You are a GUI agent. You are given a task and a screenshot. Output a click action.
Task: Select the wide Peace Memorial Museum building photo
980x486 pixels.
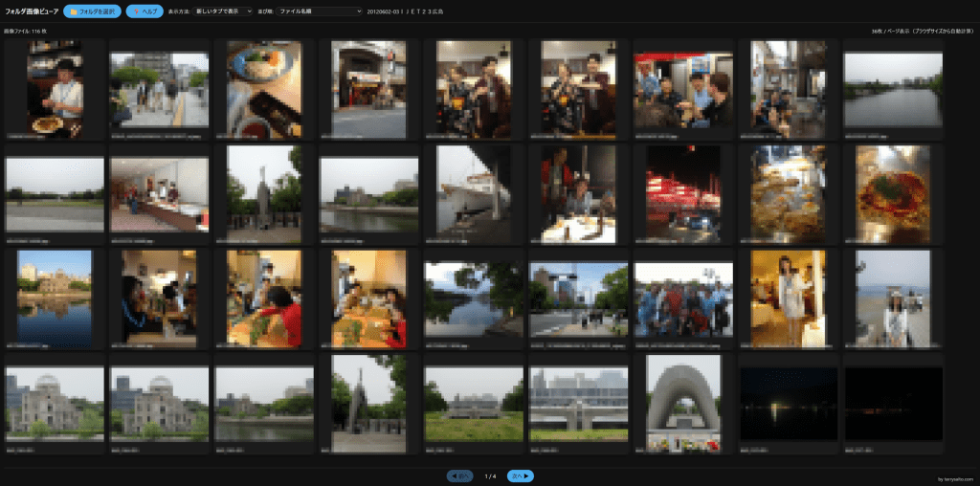[578, 404]
